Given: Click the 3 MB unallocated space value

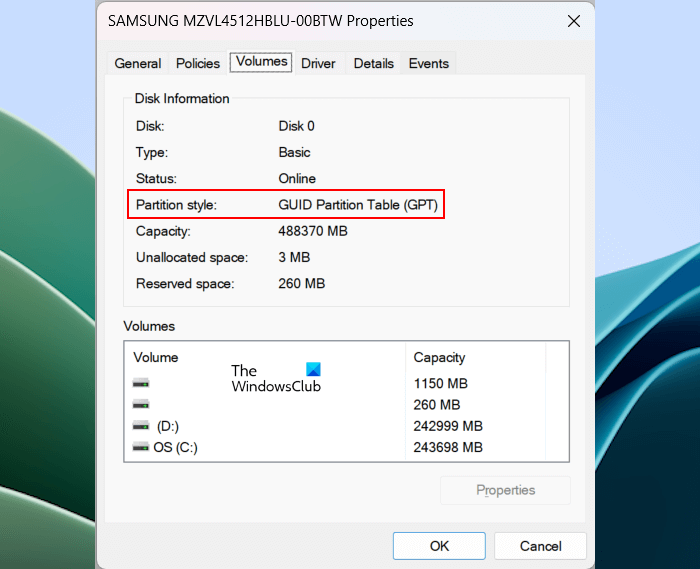Looking at the screenshot, I should click(294, 258).
